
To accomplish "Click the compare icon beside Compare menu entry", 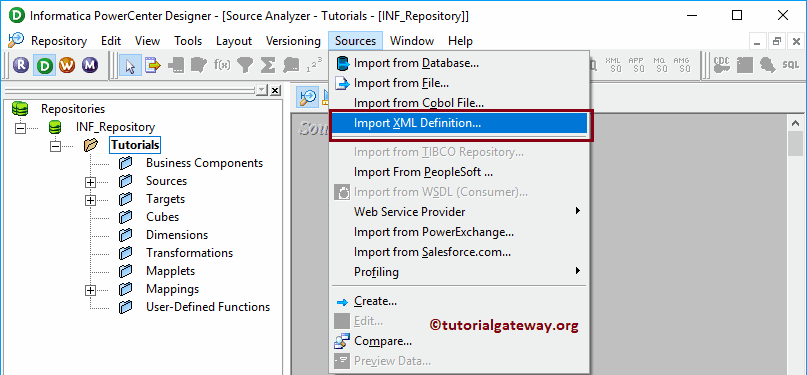I will pos(342,341).
